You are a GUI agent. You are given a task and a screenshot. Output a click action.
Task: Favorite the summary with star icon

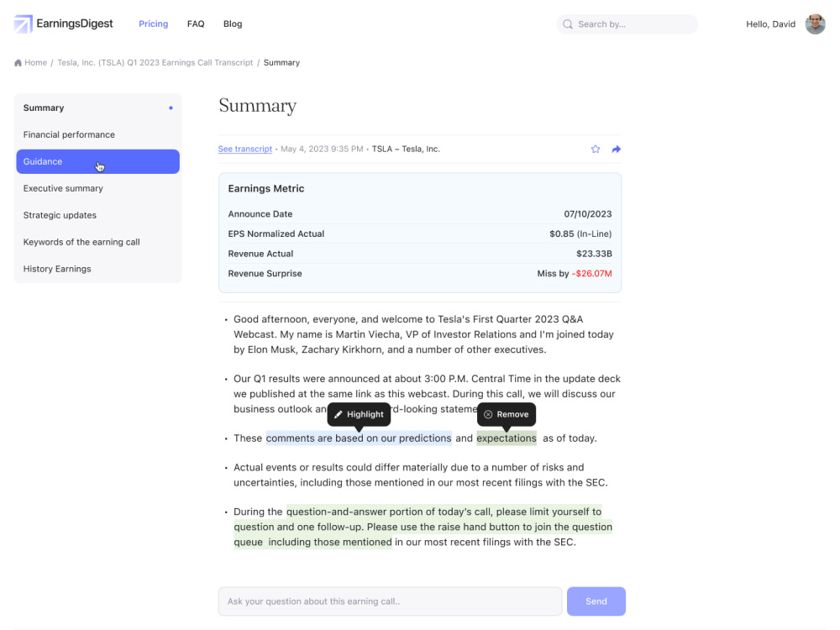click(x=596, y=149)
